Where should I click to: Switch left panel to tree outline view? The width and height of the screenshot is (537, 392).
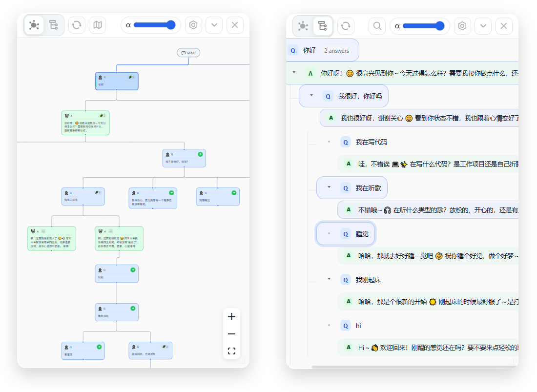[x=53, y=25]
